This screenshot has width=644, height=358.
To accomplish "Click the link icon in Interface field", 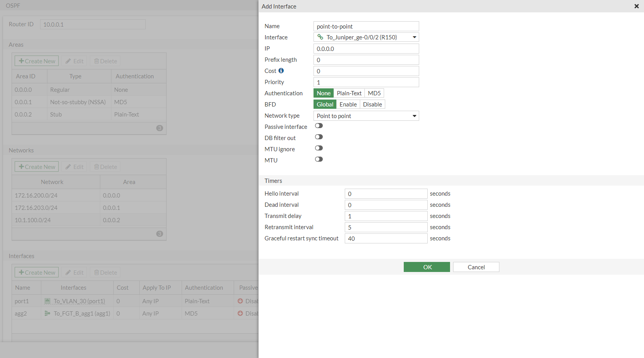I will 320,37.
